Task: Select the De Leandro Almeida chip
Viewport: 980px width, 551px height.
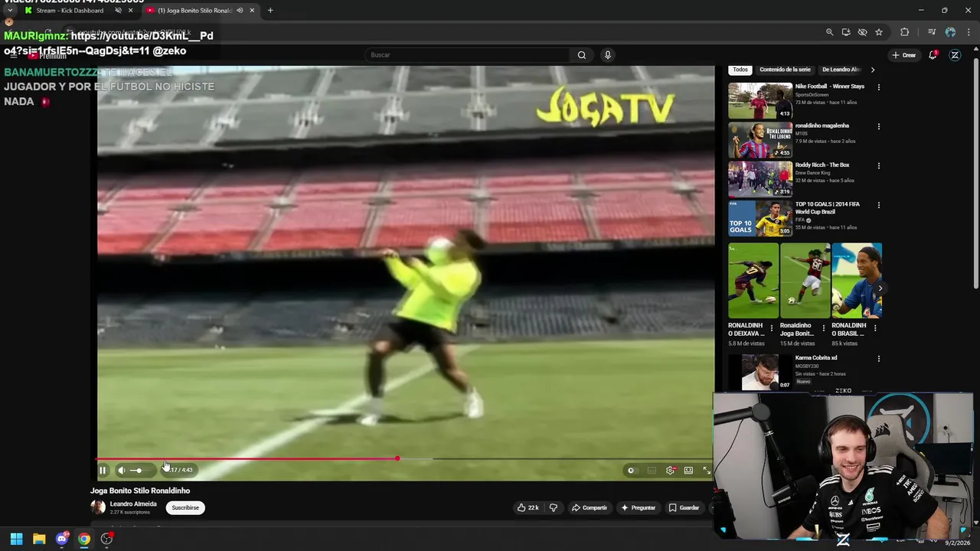Action: tap(841, 70)
